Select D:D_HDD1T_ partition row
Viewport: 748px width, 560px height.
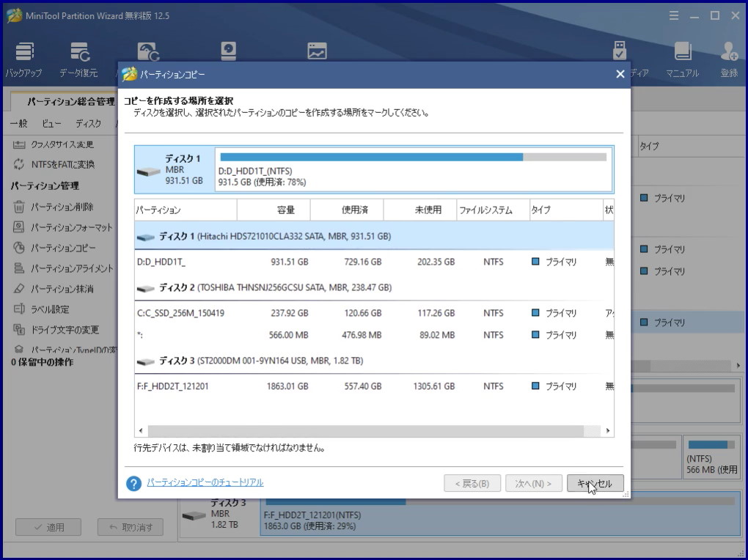click(374, 262)
